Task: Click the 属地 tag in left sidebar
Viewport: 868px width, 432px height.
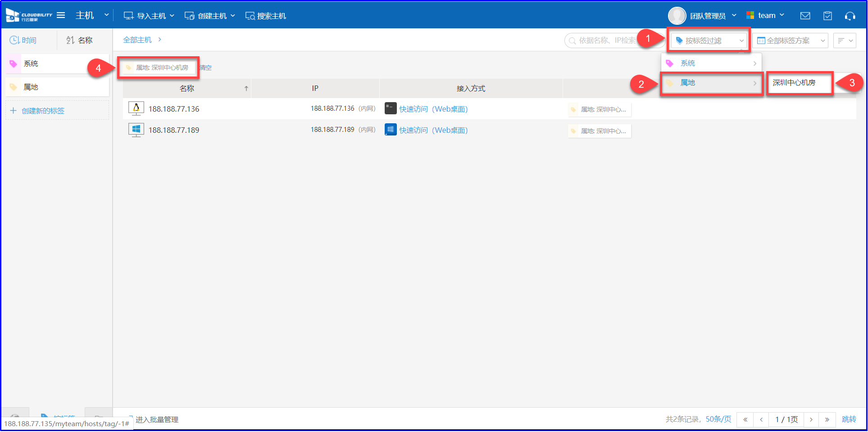Action: (31, 87)
